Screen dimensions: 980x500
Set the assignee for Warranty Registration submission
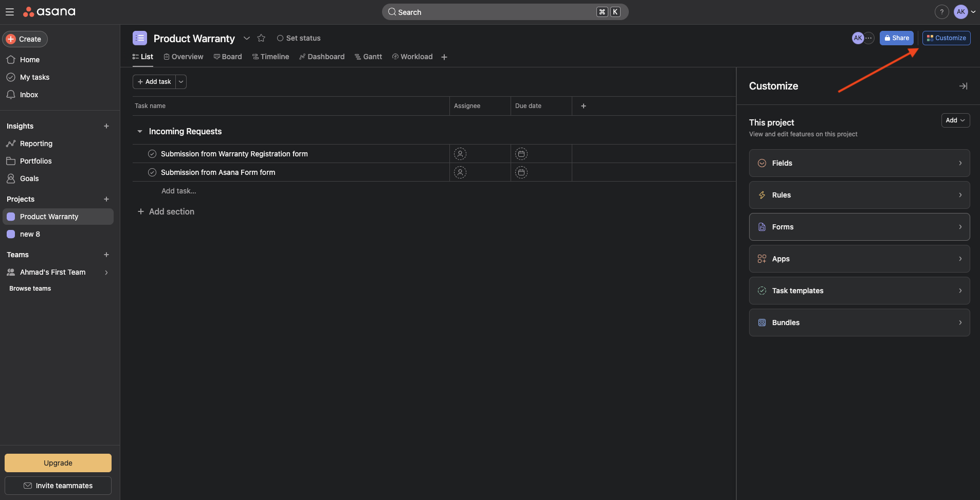coord(459,153)
